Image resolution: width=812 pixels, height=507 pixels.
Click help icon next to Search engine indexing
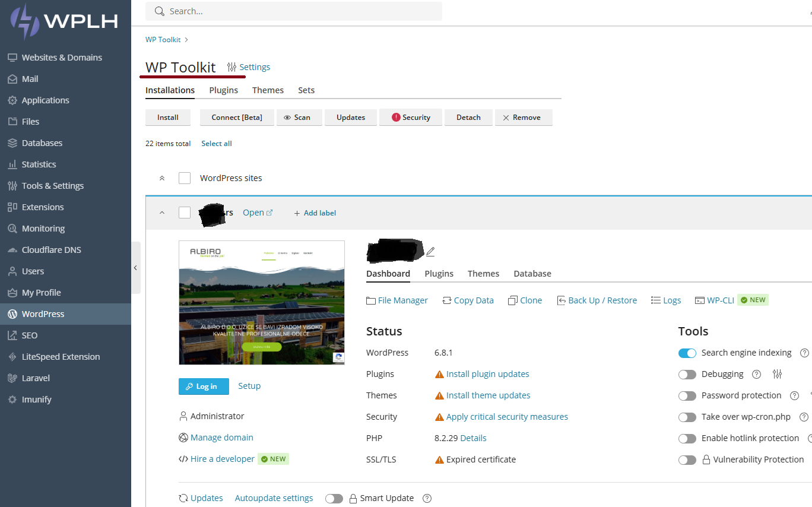804,353
